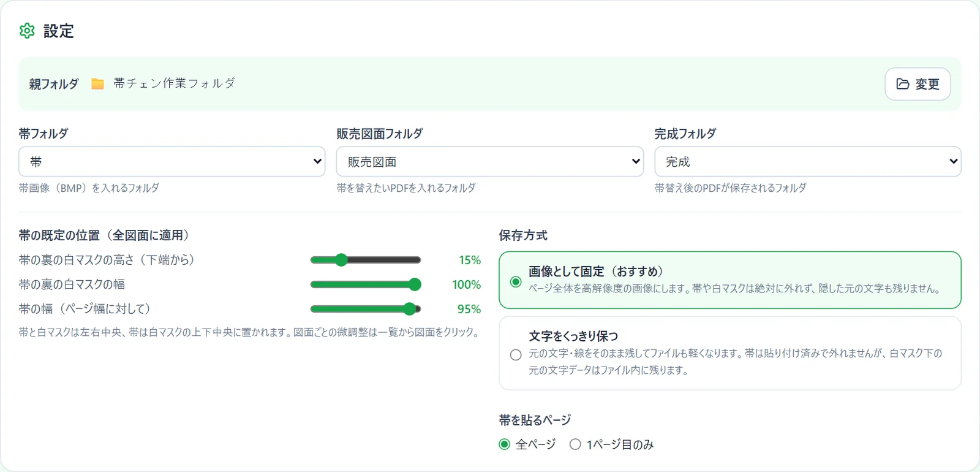Viewport: 980px width, 472px height.
Task: Adjust the 帯の裏の白マスクの高さ slider
Action: pos(366,260)
